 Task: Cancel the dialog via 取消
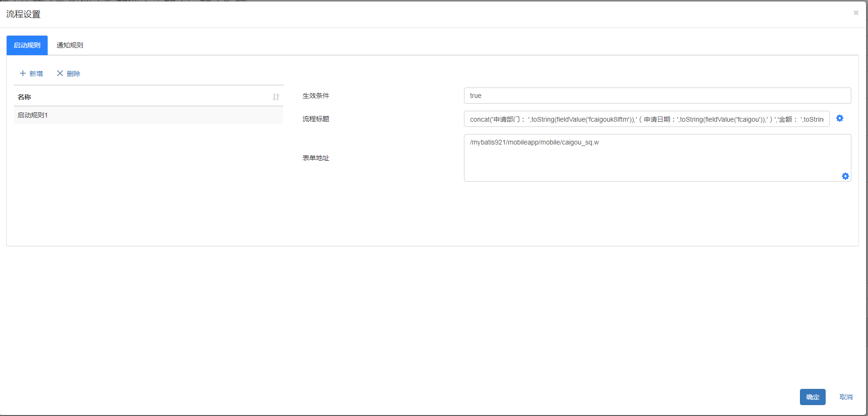(846, 397)
